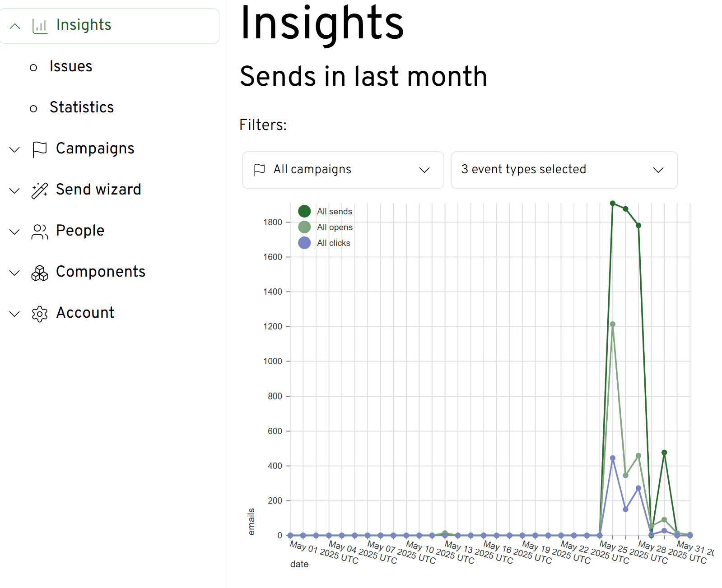
Task: Click the Campaigns flag icon in sidebar
Action: click(x=40, y=149)
